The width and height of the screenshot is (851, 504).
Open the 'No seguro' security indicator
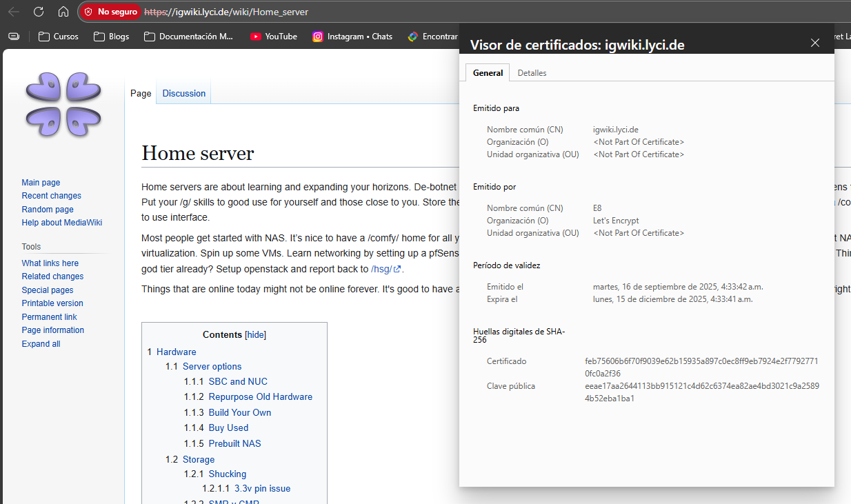pyautogui.click(x=110, y=12)
